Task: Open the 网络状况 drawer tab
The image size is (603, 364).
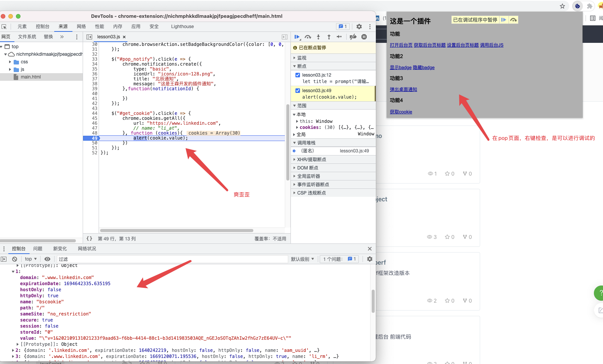Action: coord(87,249)
